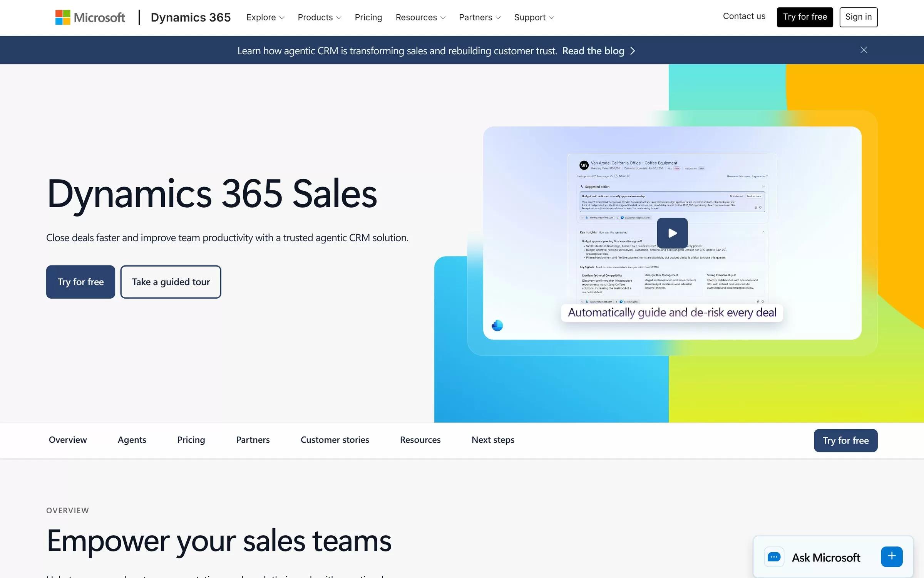Click Try for free in section nav bar
This screenshot has width=924, height=578.
pos(845,440)
